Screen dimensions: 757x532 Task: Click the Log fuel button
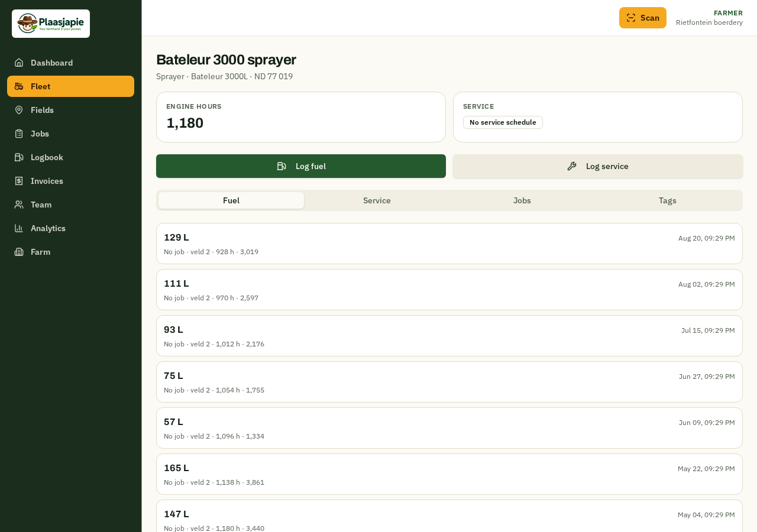pyautogui.click(x=301, y=166)
